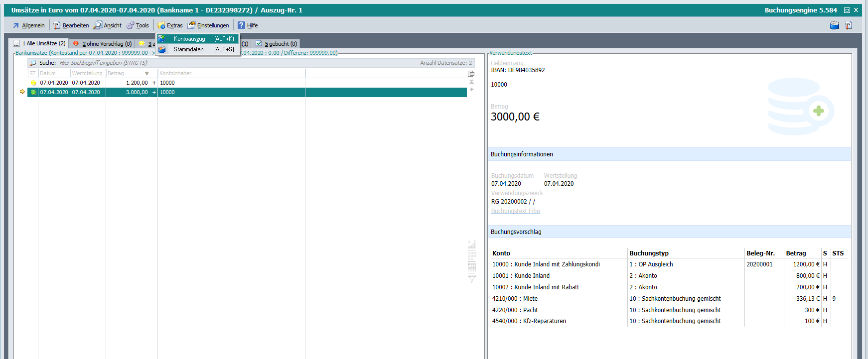Click the Buchungstext Fibu link
Viewport: 868px width, 359px height.
(x=515, y=211)
